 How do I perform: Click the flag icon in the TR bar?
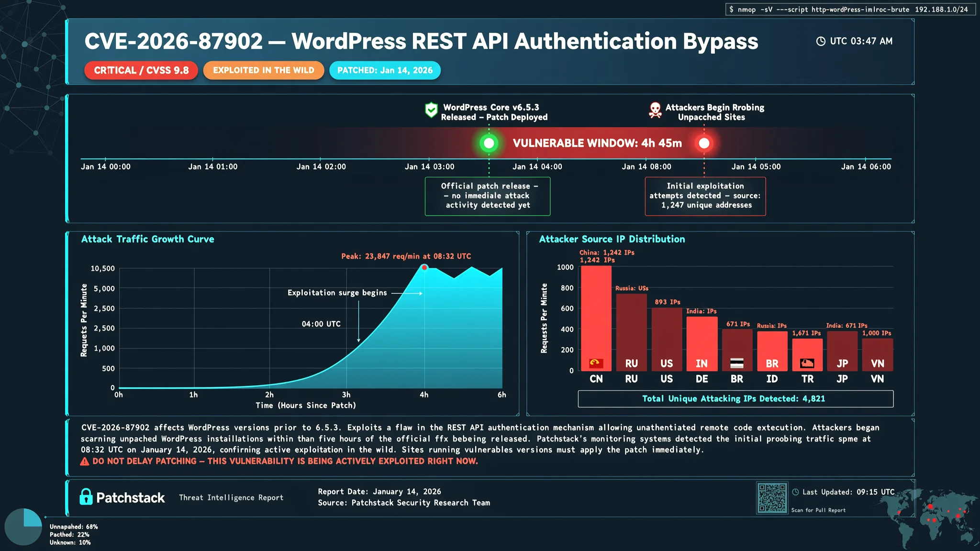click(807, 364)
